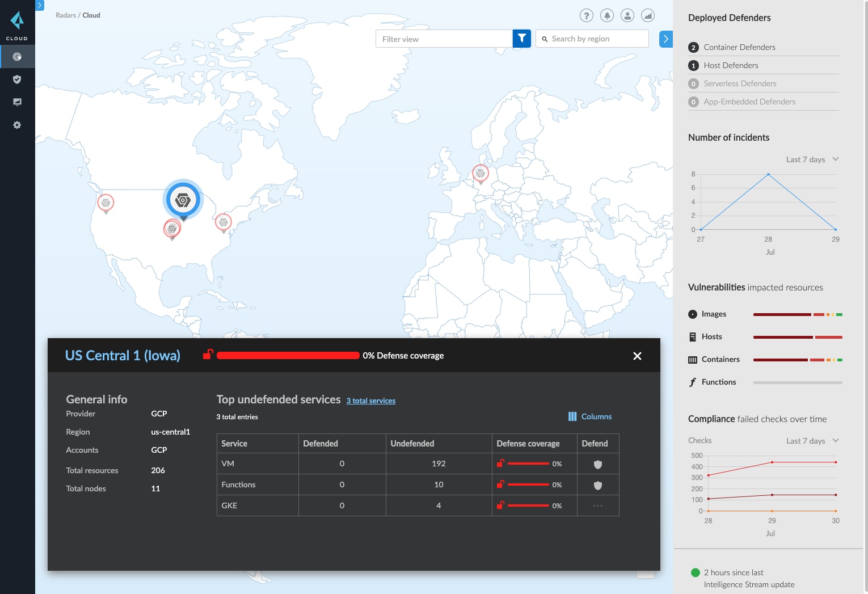Click the Defend shield for Functions row
Image resolution: width=868 pixels, height=594 pixels.
pyautogui.click(x=597, y=485)
